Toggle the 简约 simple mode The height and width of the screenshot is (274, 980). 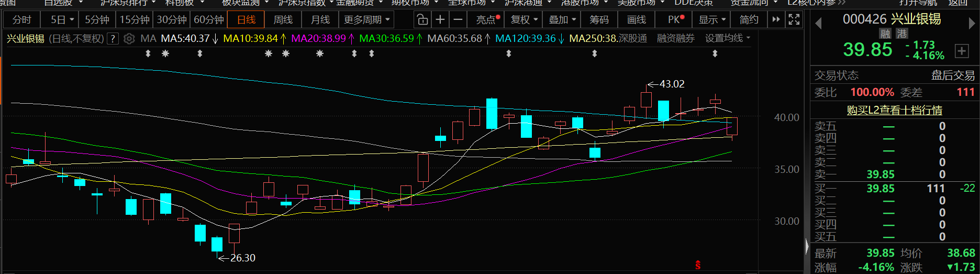(x=749, y=20)
